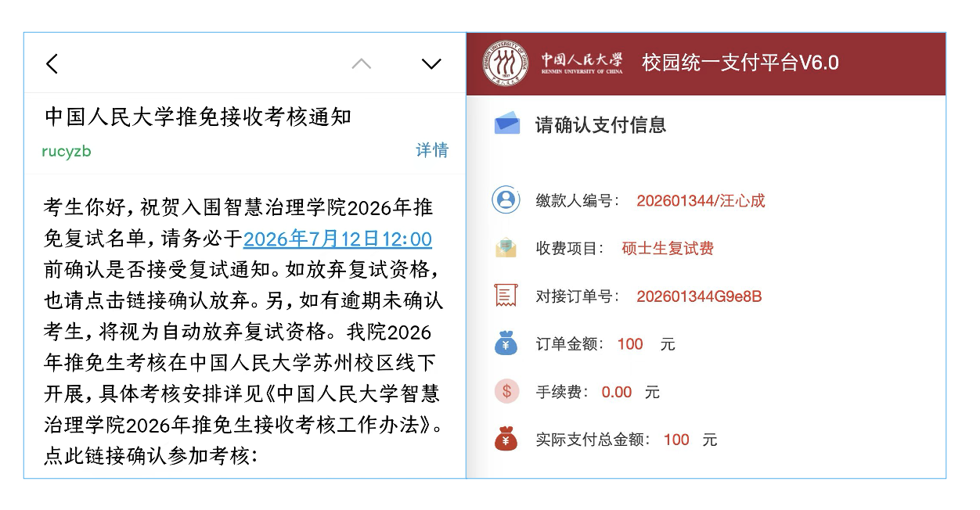
Task: Click the red money bag payment icon
Action: [x=506, y=439]
